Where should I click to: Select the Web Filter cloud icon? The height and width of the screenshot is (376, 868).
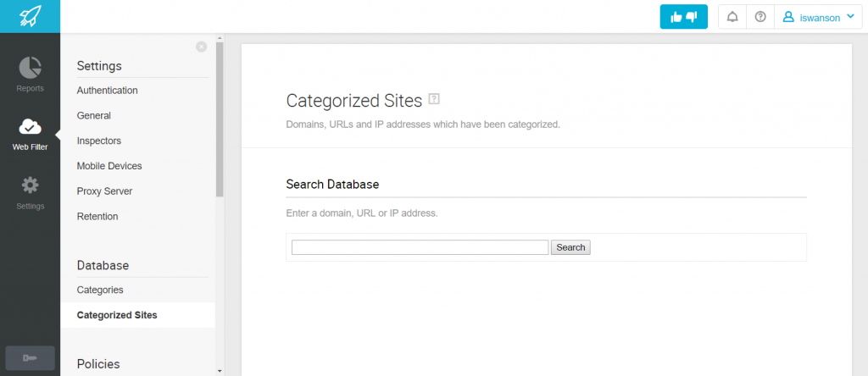click(x=30, y=127)
